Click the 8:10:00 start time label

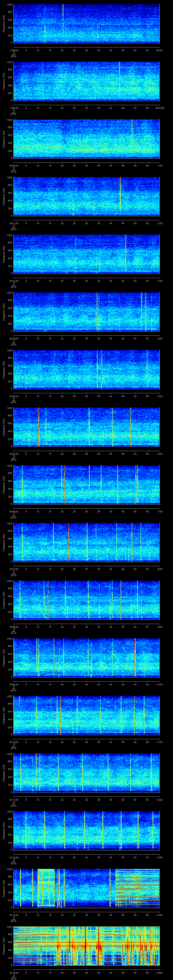[14, 742]
